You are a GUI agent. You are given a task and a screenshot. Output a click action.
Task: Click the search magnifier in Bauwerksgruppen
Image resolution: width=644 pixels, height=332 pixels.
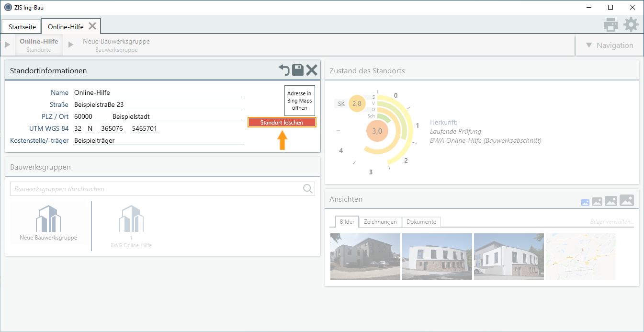tap(308, 189)
